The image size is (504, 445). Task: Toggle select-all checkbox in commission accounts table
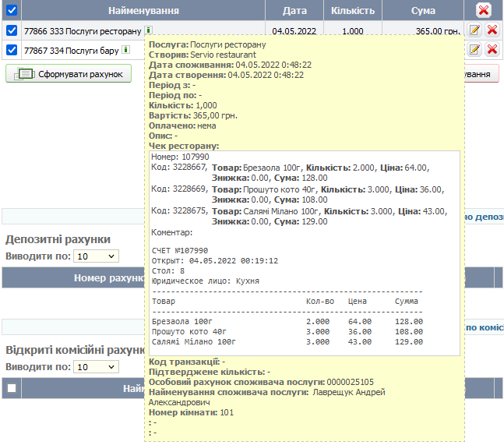(x=11, y=388)
